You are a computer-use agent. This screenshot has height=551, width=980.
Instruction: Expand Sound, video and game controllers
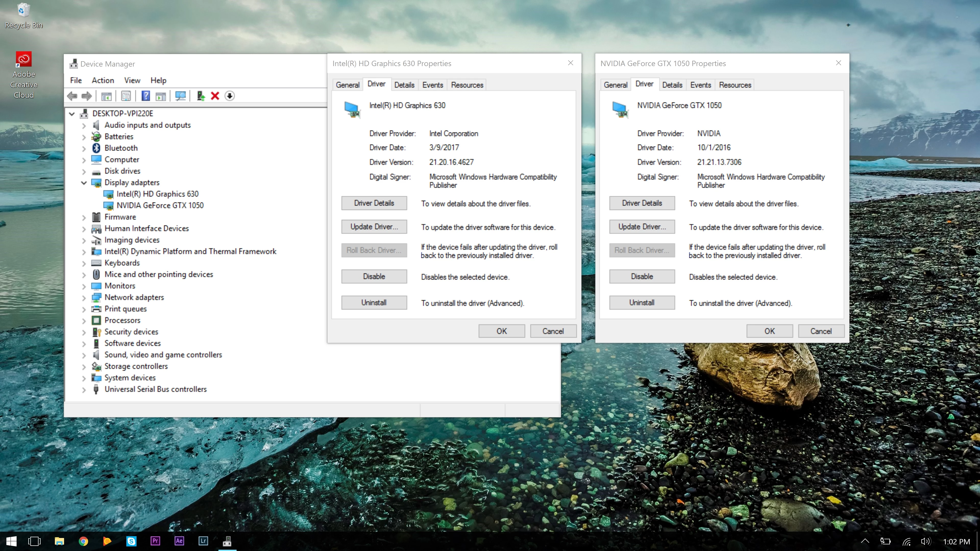point(84,355)
